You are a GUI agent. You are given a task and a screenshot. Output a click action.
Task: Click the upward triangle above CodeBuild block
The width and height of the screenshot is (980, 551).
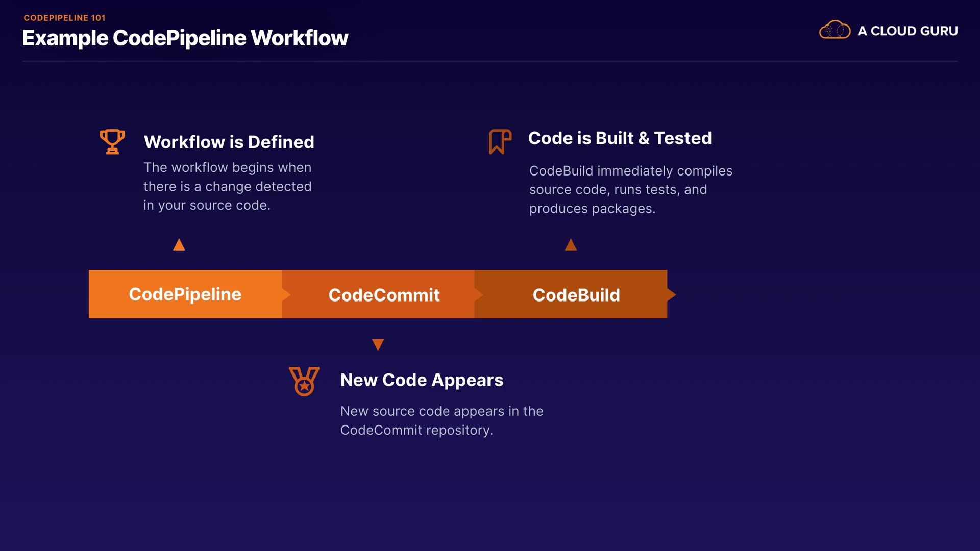click(571, 245)
